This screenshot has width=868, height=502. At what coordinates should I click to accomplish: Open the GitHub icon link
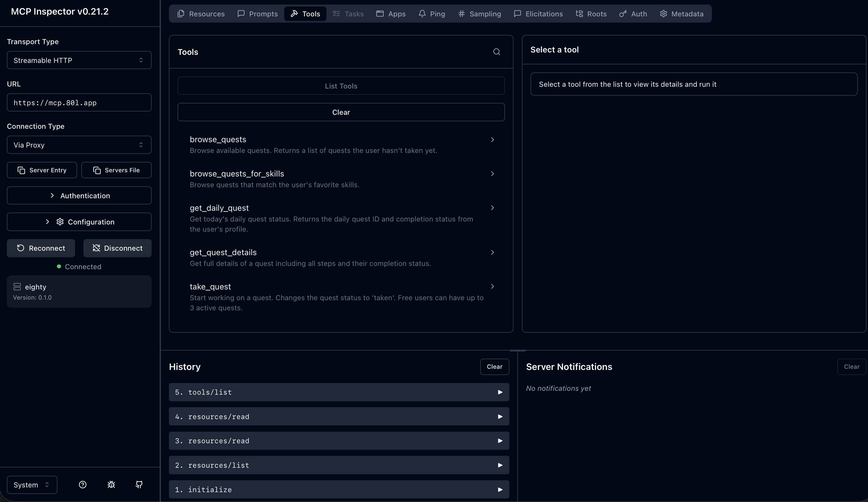[139, 484]
